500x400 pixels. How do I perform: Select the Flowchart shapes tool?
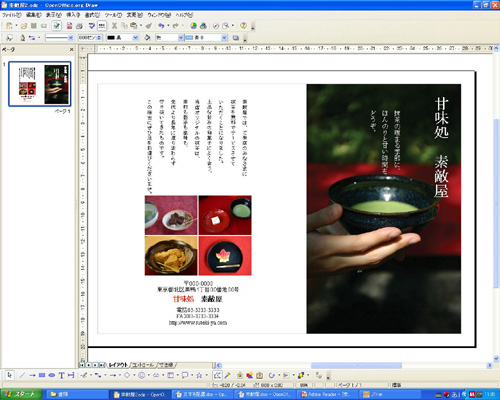coord(170,375)
